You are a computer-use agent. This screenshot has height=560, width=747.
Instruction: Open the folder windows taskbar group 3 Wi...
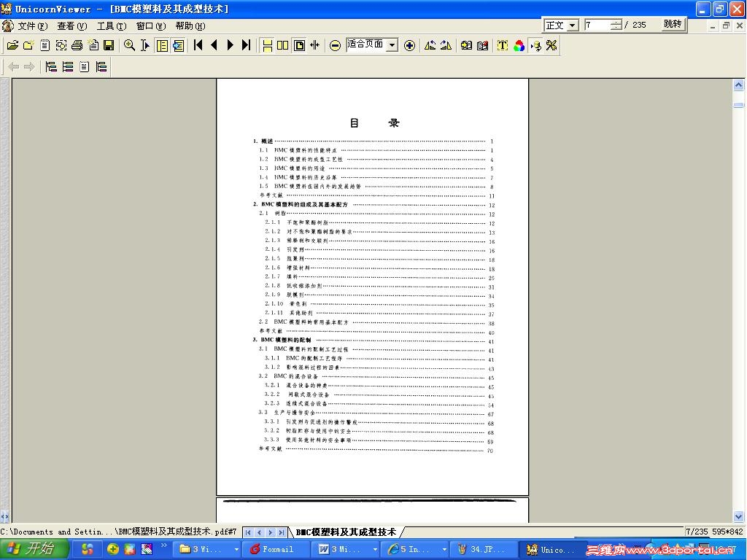tap(208, 549)
